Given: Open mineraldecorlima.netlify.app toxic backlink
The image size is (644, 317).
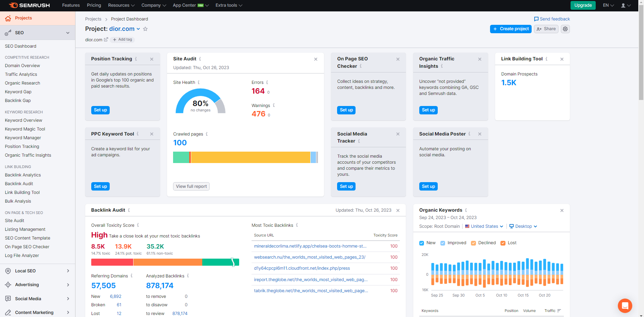Looking at the screenshot, I should coord(310,246).
